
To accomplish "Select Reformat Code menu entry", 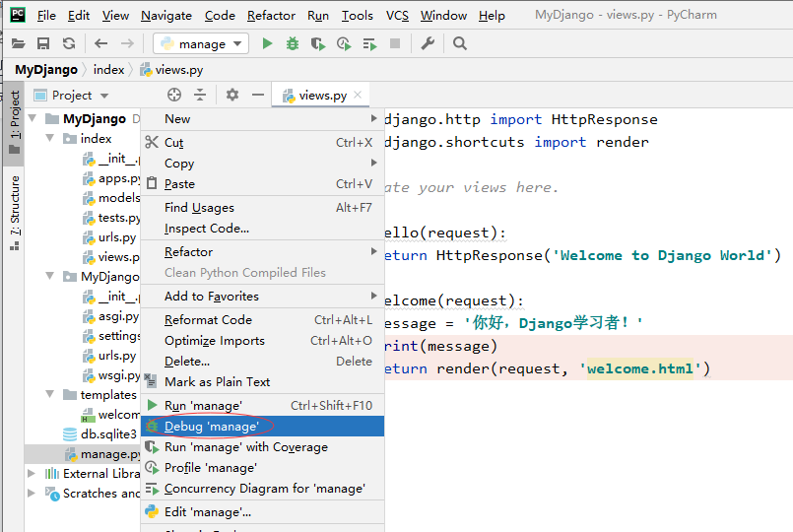I will tap(262, 320).
